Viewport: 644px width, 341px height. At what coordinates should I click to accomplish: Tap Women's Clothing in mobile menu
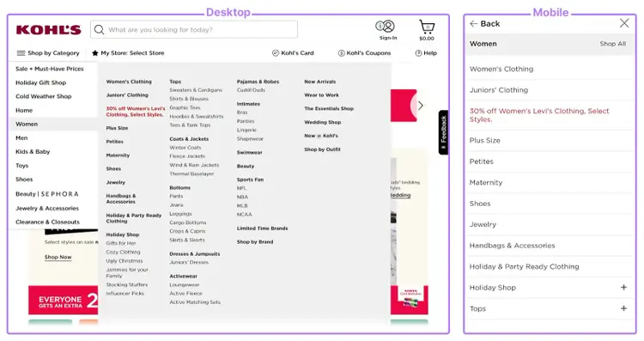(x=501, y=69)
